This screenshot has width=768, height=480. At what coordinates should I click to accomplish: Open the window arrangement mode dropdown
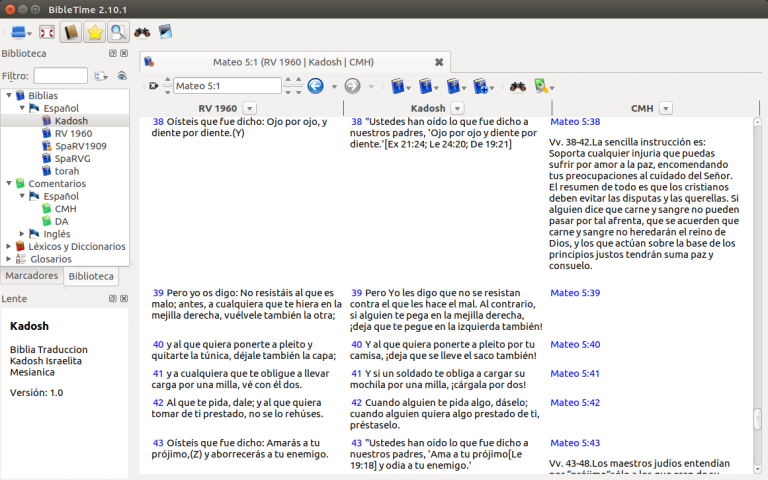tap(21, 33)
